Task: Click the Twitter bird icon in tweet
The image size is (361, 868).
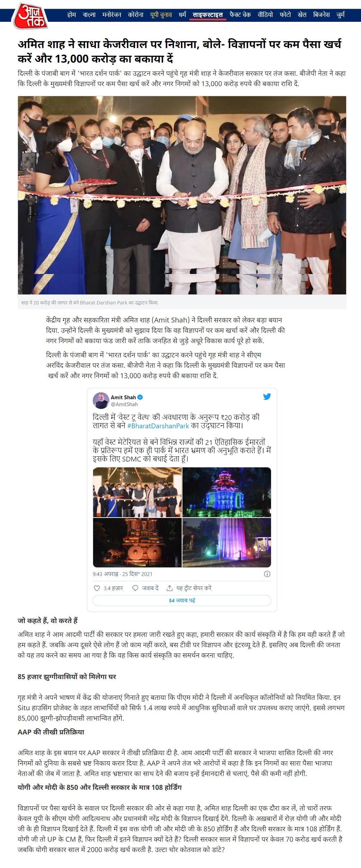Action: tap(267, 396)
